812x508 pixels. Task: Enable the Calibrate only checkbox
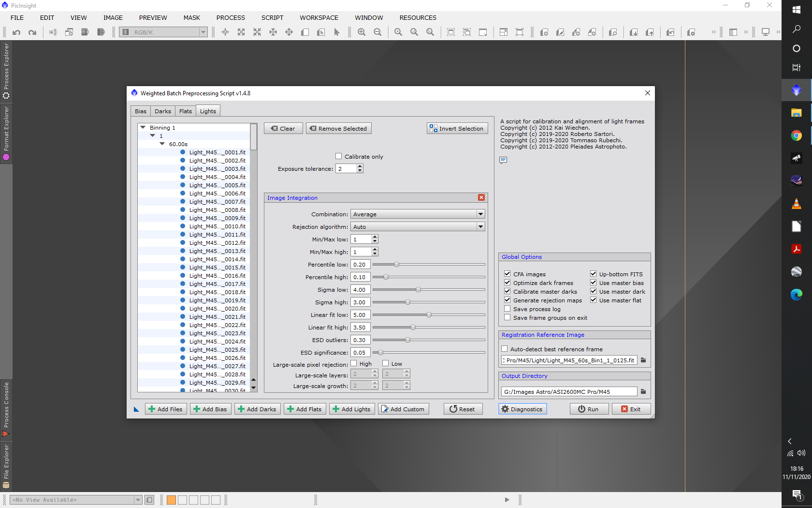pyautogui.click(x=339, y=156)
